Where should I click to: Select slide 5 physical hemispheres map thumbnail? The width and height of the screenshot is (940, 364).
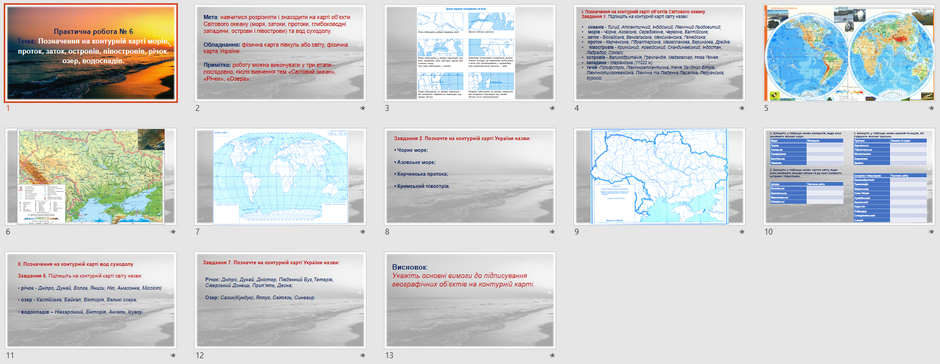849,52
